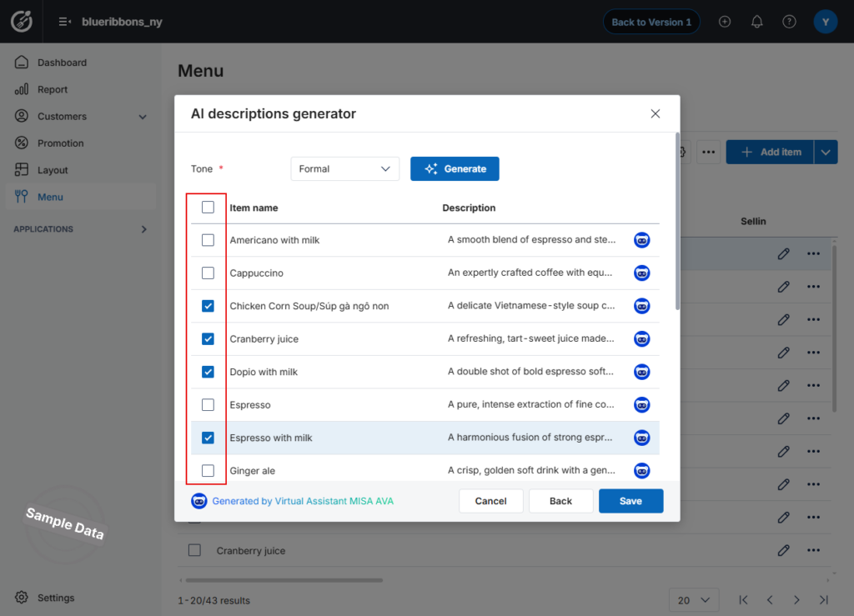Check the Americano with milk checkbox

tap(208, 240)
